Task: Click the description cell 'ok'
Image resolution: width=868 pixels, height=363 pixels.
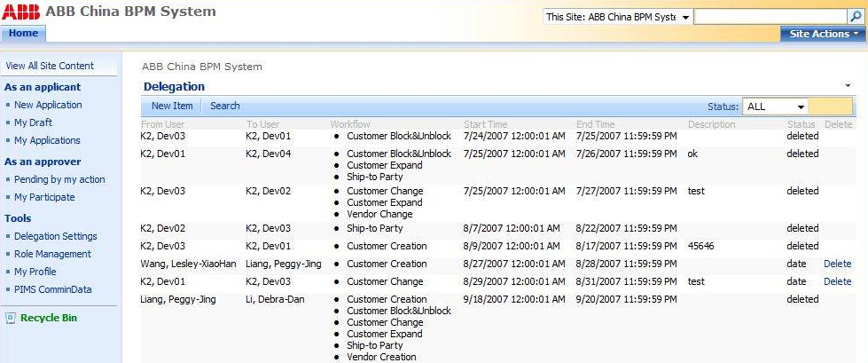Action: pos(692,154)
